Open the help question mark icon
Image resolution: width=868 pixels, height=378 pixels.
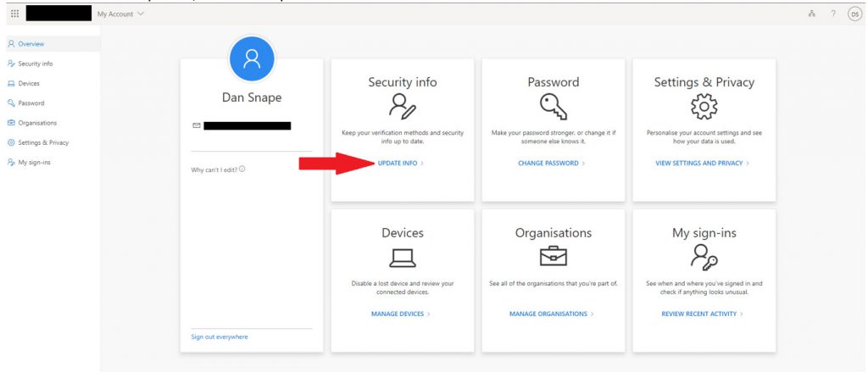coord(833,14)
